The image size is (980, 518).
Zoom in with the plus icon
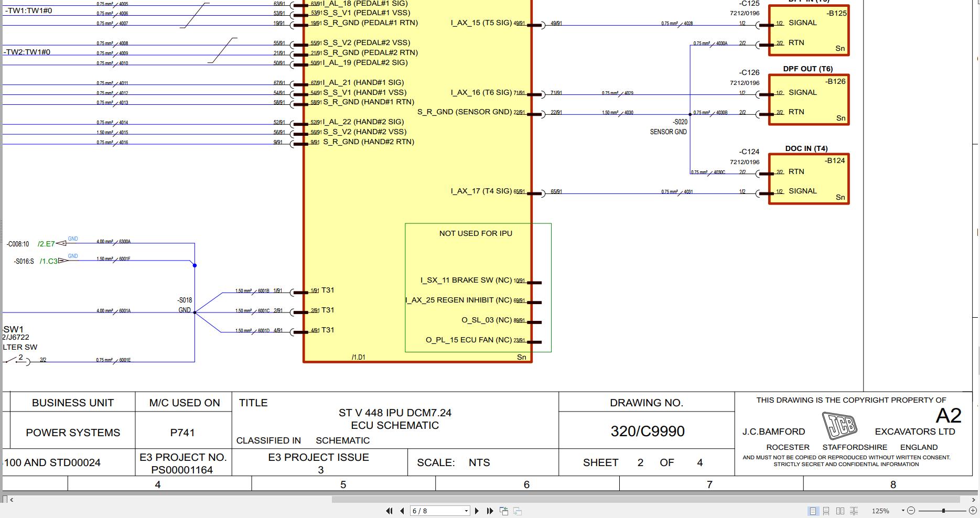(x=973, y=511)
